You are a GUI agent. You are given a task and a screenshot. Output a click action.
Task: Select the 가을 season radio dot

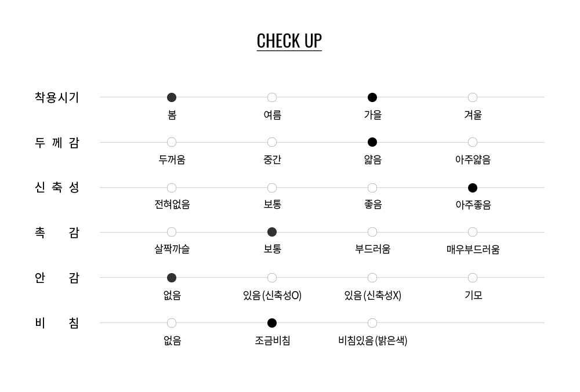(372, 97)
